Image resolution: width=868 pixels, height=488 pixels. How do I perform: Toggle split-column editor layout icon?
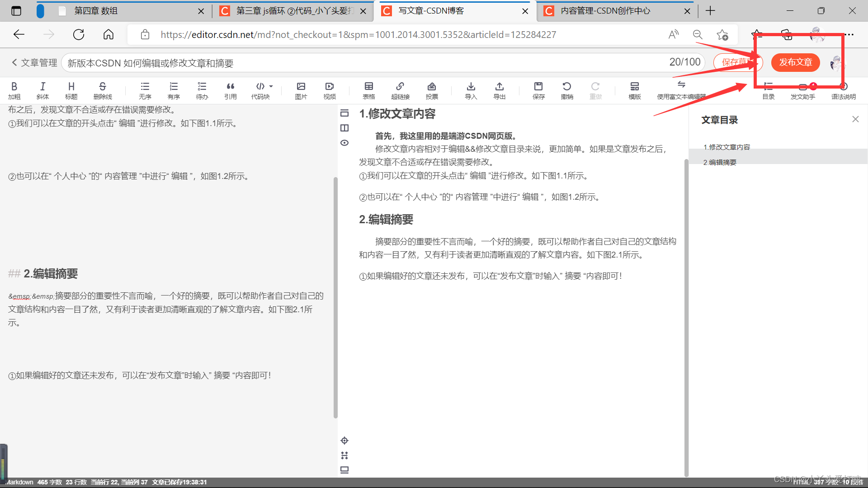[344, 128]
